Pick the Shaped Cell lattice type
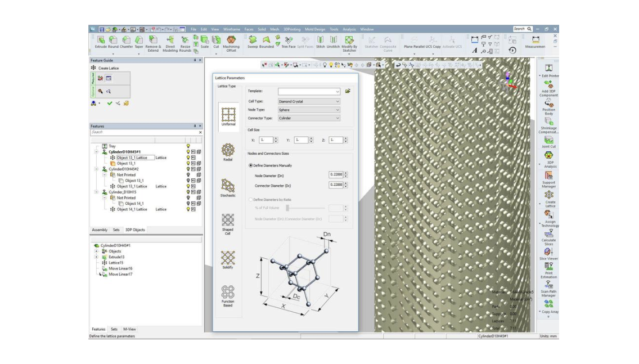The image size is (639, 364). (x=228, y=224)
